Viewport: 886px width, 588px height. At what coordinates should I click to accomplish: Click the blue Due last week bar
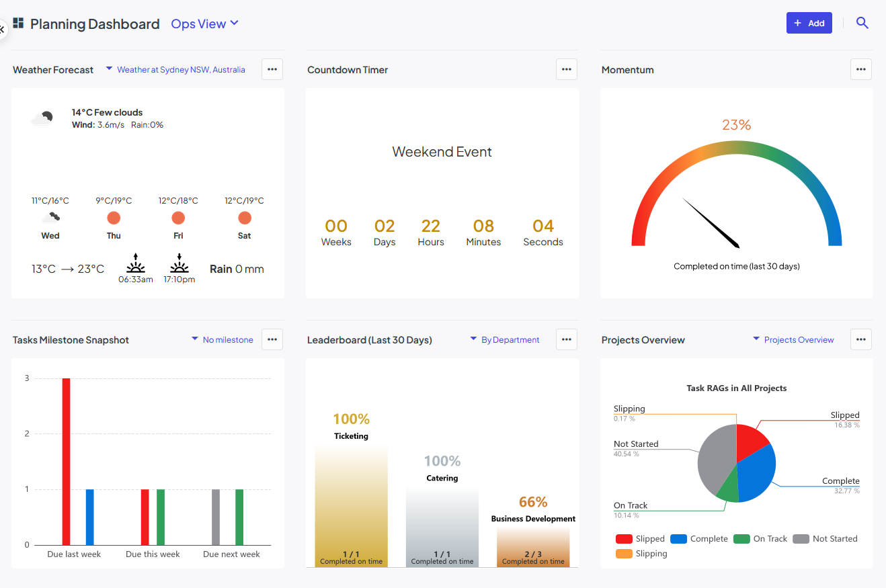tap(89, 517)
